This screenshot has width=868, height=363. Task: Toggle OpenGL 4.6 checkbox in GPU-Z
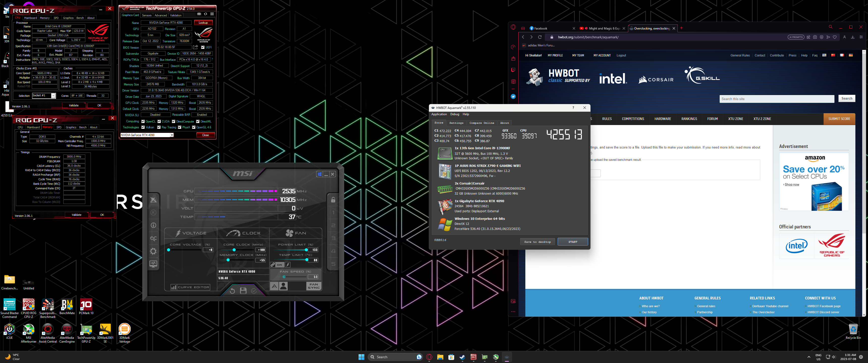click(x=194, y=127)
